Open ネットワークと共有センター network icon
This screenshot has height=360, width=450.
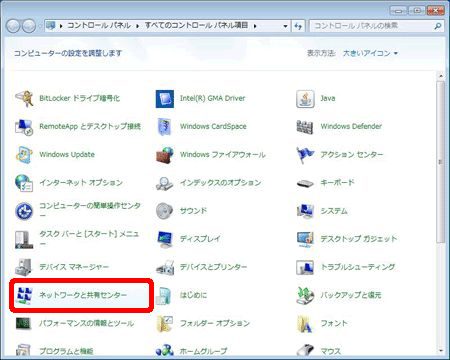(x=24, y=295)
